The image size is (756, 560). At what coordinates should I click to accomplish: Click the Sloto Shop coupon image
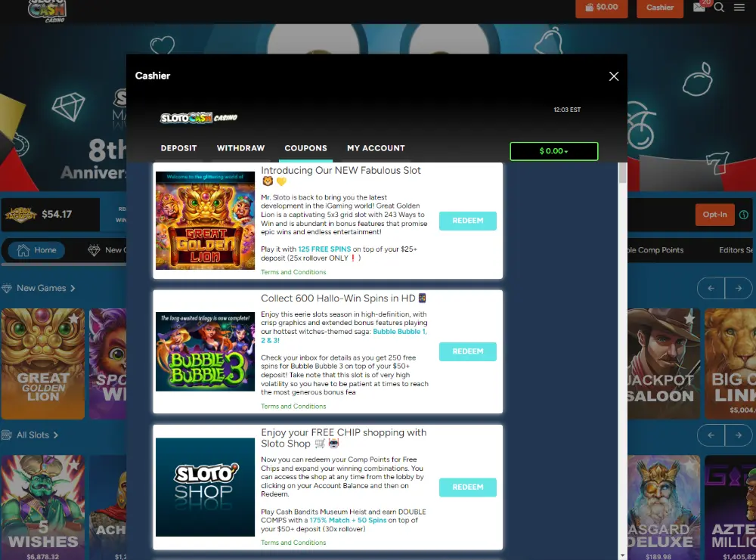click(x=206, y=487)
